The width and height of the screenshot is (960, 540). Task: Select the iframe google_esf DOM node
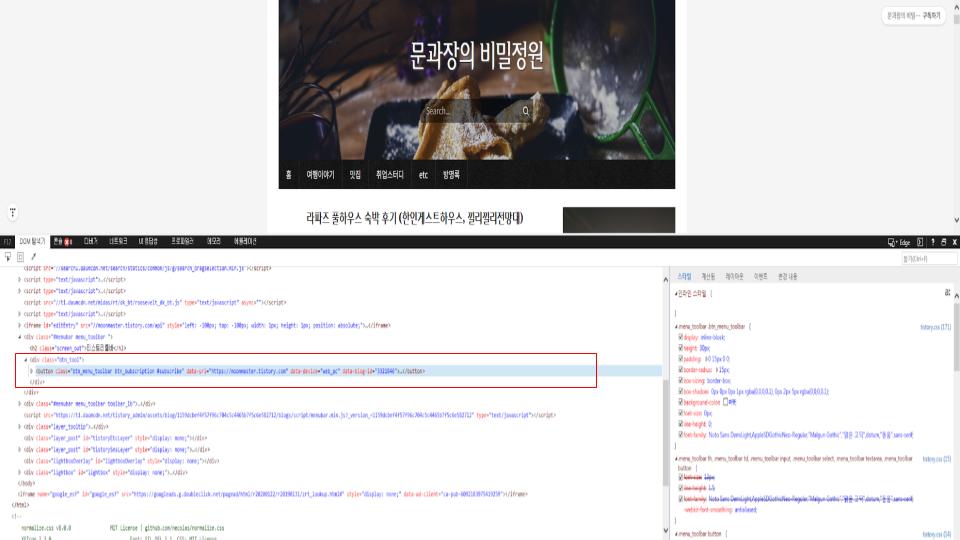(272, 494)
